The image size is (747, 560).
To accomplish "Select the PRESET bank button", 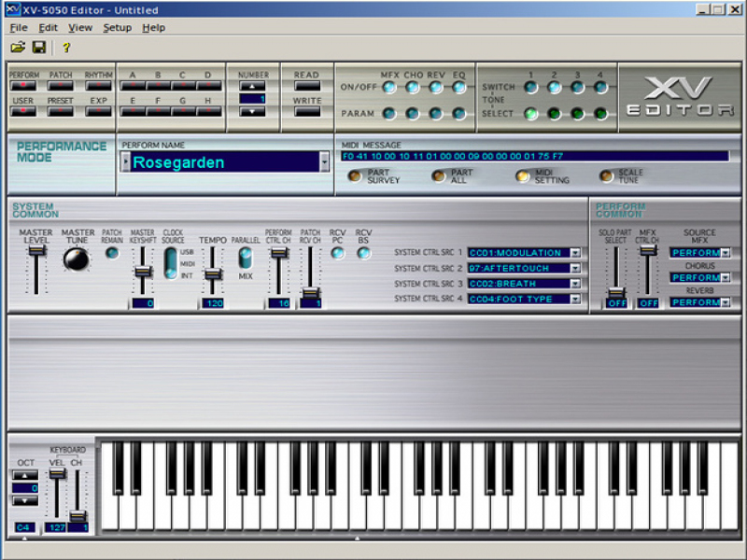I will click(x=61, y=110).
